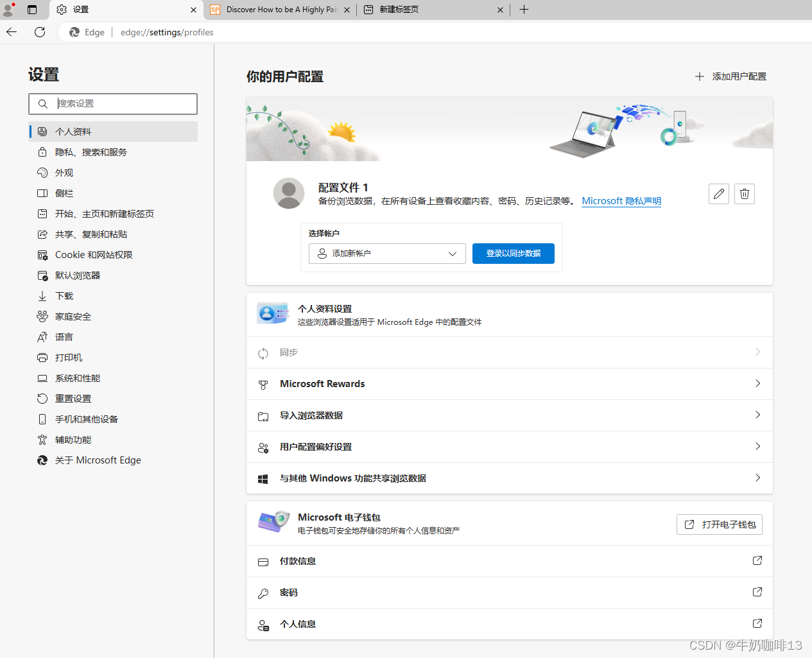Open 共享、复制和粘贴 settings section
The width and height of the screenshot is (812, 658).
point(113,234)
